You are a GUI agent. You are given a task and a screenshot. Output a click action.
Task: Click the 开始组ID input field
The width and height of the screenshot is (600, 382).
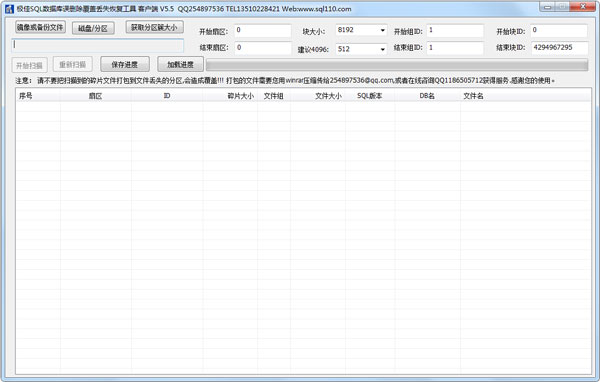(x=455, y=30)
